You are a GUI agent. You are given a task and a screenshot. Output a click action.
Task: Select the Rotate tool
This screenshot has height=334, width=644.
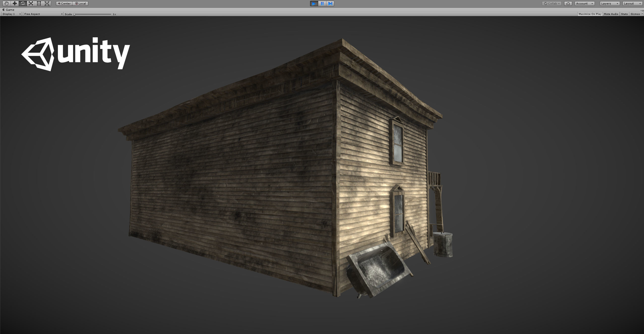click(x=23, y=4)
